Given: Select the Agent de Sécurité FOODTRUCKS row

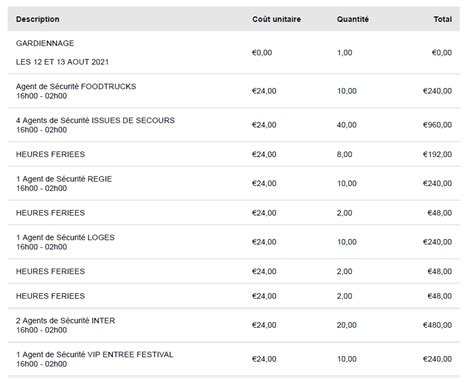Looking at the screenshot, I should coord(234,91).
